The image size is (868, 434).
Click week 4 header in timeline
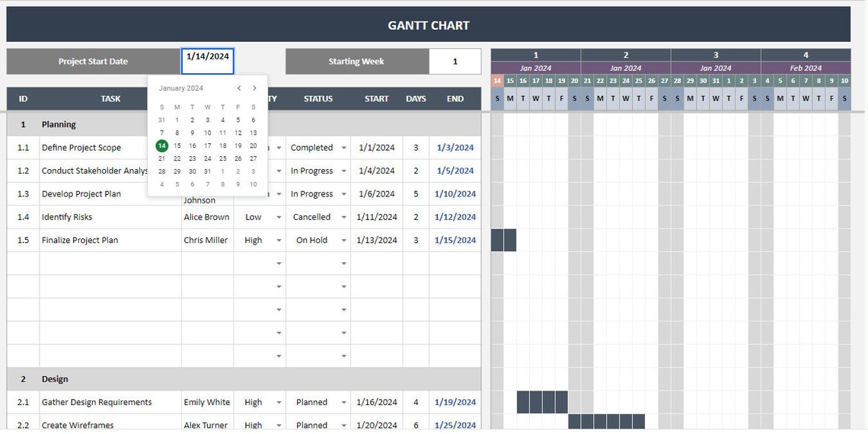pos(806,55)
